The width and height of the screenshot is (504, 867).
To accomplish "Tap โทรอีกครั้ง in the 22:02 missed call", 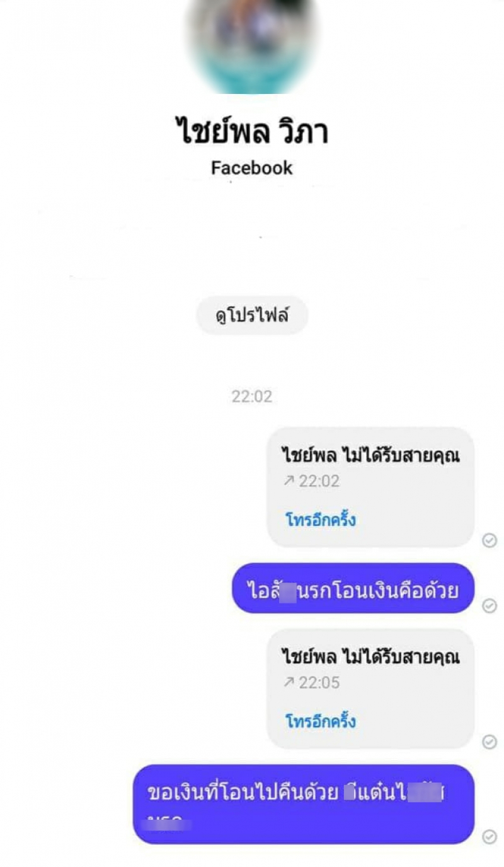I will coord(321,520).
